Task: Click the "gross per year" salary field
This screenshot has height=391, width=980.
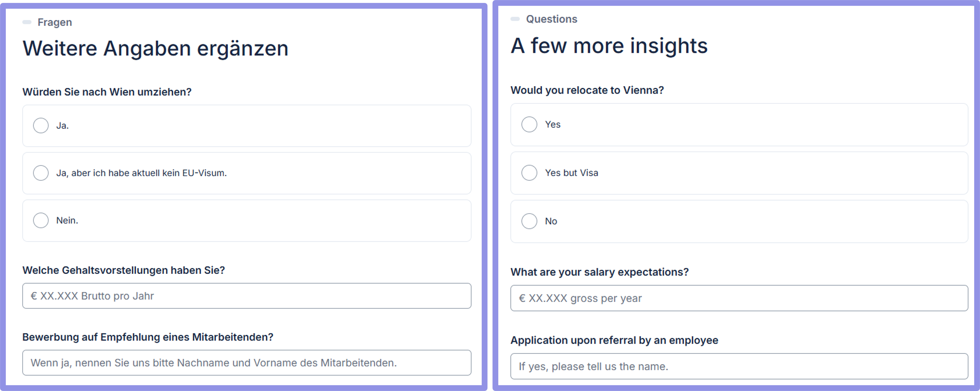Action: click(x=739, y=298)
